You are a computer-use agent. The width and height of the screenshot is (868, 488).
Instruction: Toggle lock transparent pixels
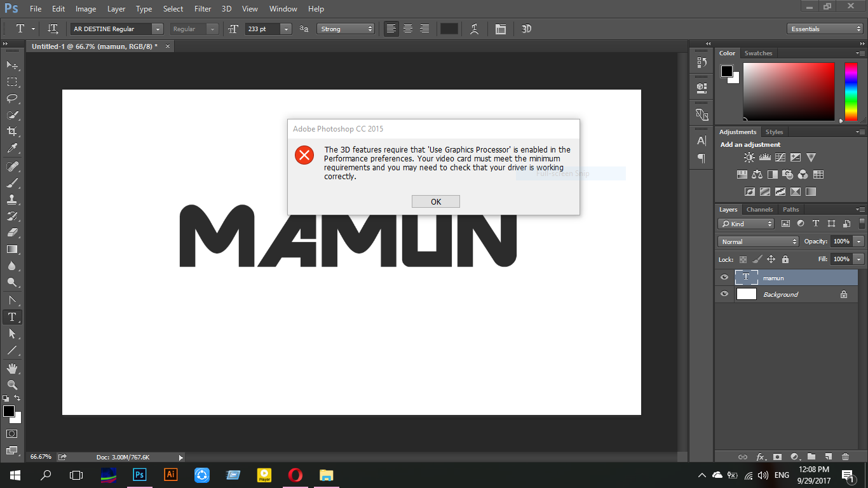(743, 259)
